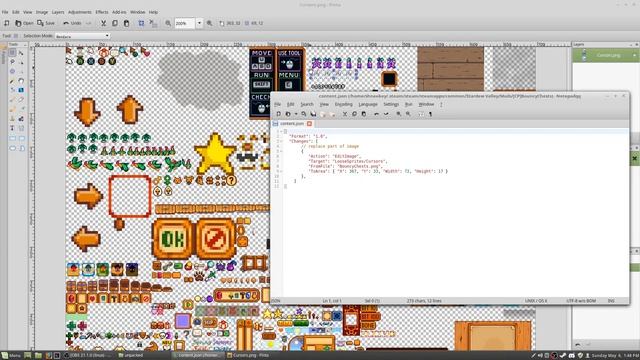Open the Adjustments menu in Pinta
The image size is (640, 360).
click(x=80, y=12)
